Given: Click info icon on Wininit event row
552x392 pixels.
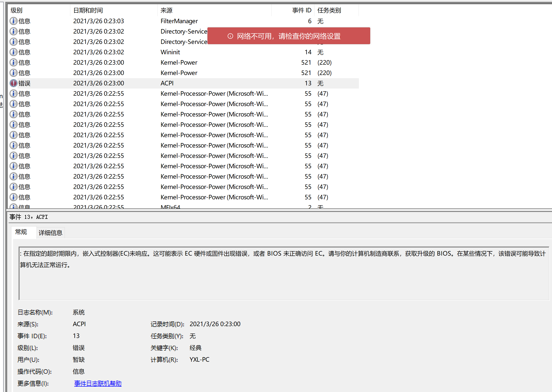Looking at the screenshot, I should tap(13, 52).
